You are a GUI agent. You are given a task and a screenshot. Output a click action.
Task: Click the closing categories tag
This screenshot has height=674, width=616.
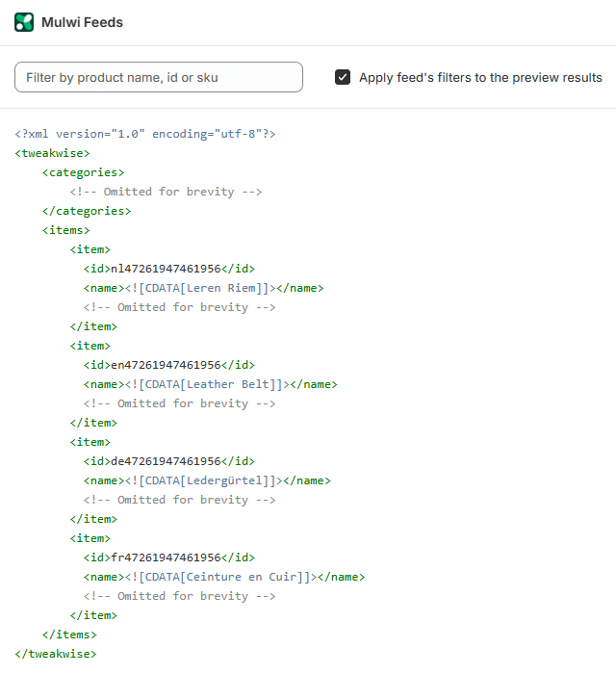click(x=87, y=211)
